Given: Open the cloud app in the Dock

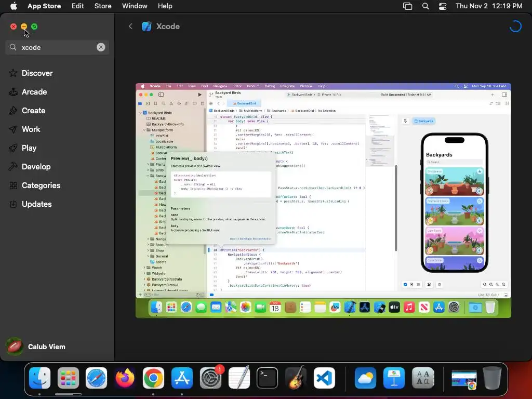Looking at the screenshot, I should pyautogui.click(x=365, y=378).
